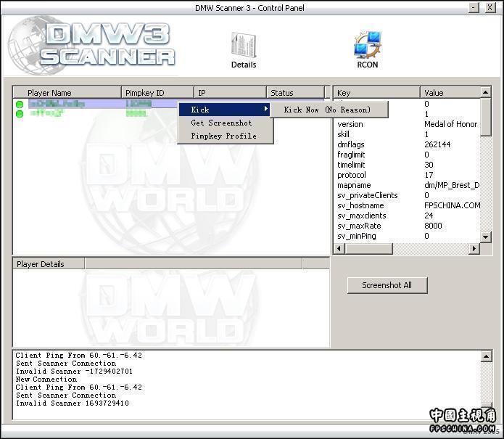
Task: Select the mapname key row
Action: tap(408, 185)
